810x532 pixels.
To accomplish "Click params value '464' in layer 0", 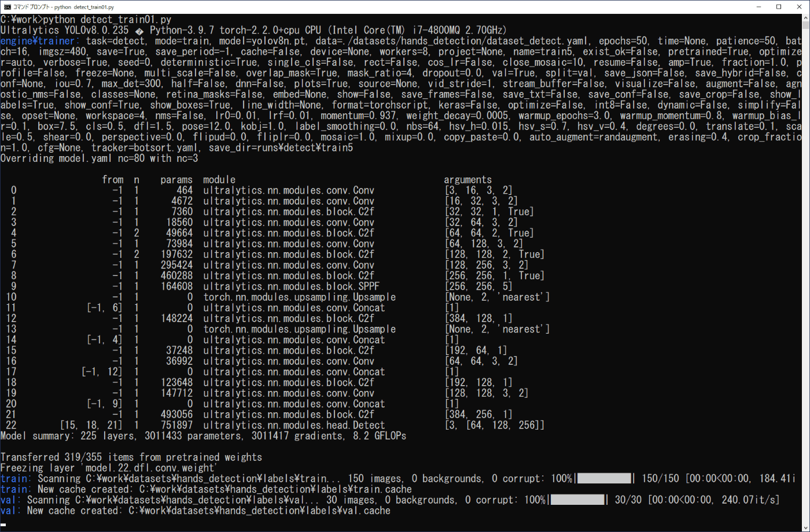I will click(185, 190).
